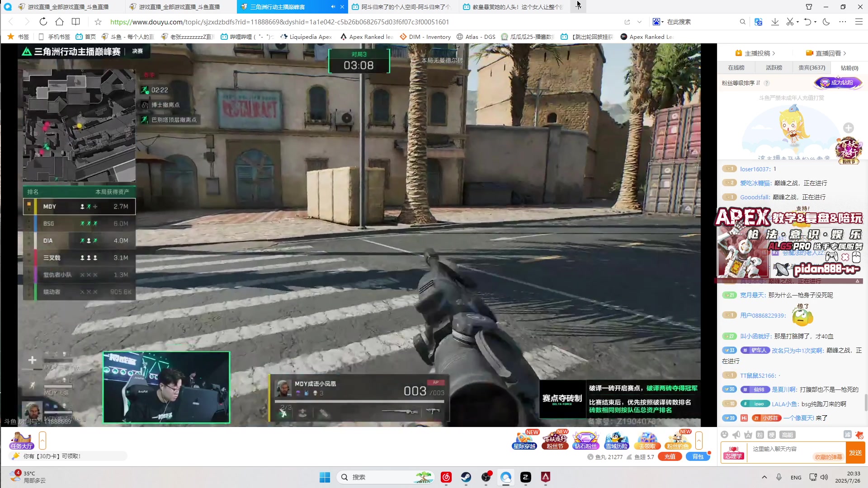Open the 直播回看 section
Screen dimensions: 868x488
(x=826, y=53)
